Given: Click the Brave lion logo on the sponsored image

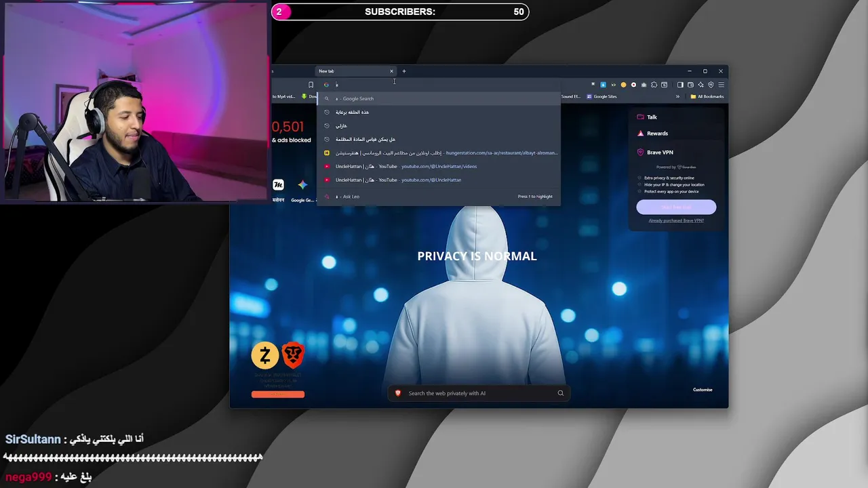Looking at the screenshot, I should (293, 354).
